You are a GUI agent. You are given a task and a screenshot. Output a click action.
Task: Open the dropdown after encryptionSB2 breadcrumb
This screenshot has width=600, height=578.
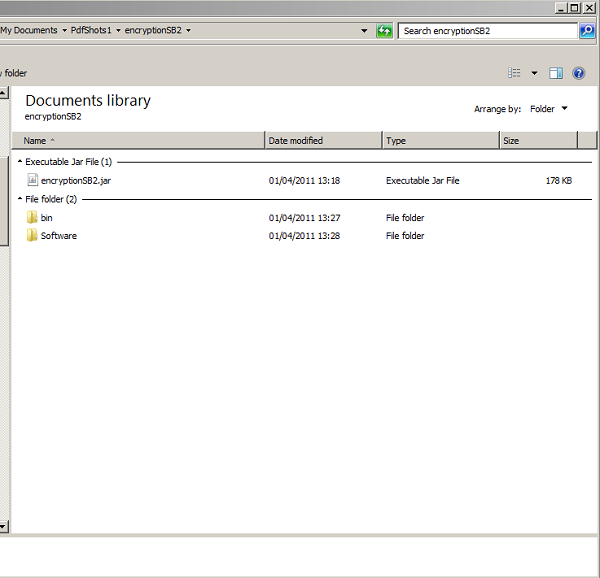[x=188, y=31]
